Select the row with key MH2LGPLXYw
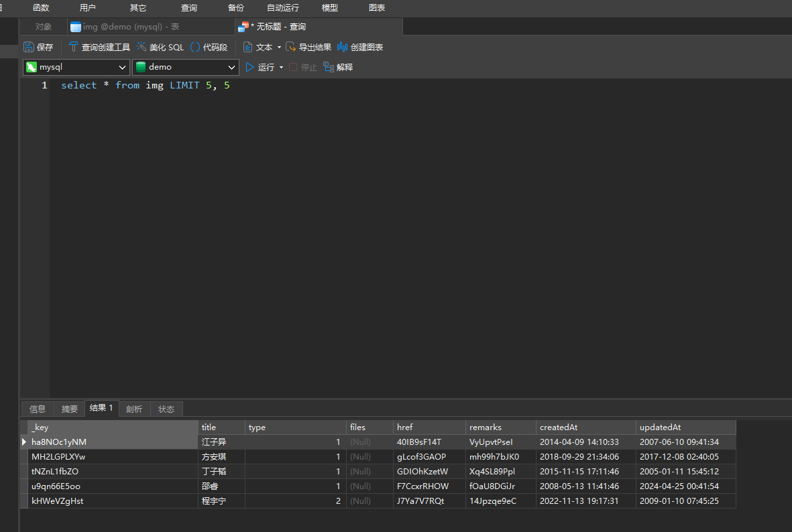 tap(59, 457)
